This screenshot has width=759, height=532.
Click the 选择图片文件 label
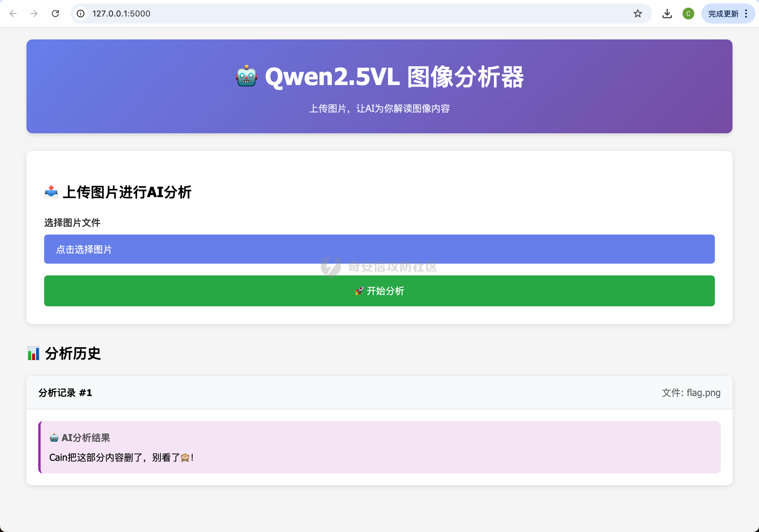[72, 222]
